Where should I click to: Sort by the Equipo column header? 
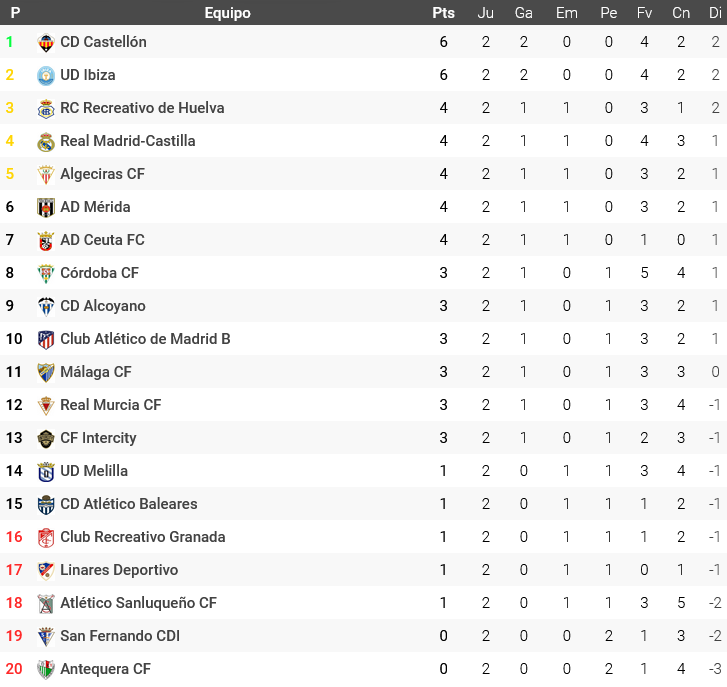pyautogui.click(x=227, y=13)
